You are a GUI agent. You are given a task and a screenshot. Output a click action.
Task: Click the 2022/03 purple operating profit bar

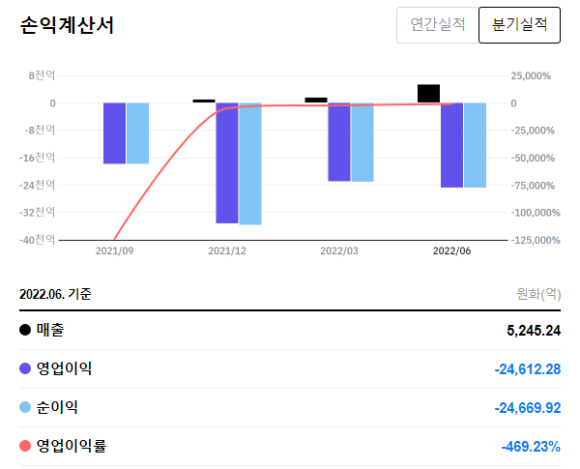click(339, 142)
